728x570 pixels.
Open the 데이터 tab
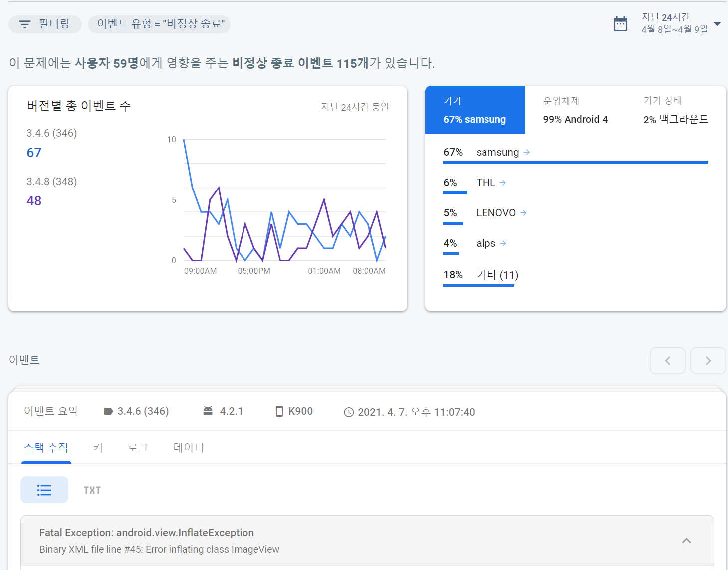tap(189, 448)
